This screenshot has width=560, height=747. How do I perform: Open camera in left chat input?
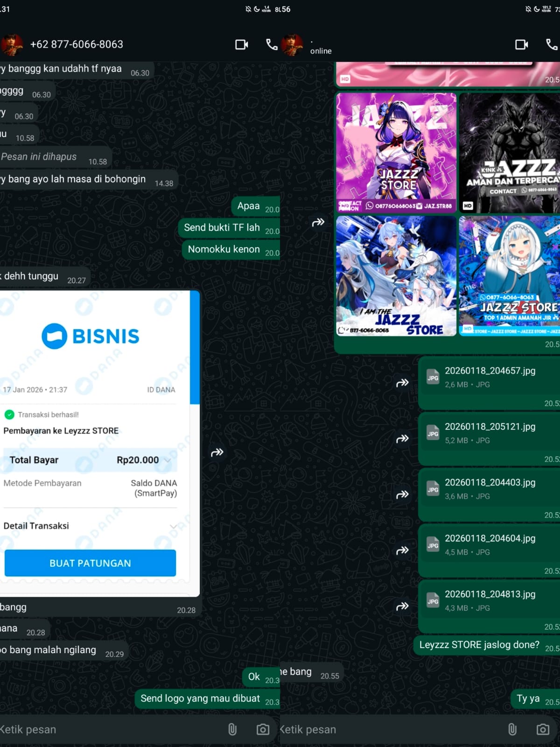(x=263, y=729)
